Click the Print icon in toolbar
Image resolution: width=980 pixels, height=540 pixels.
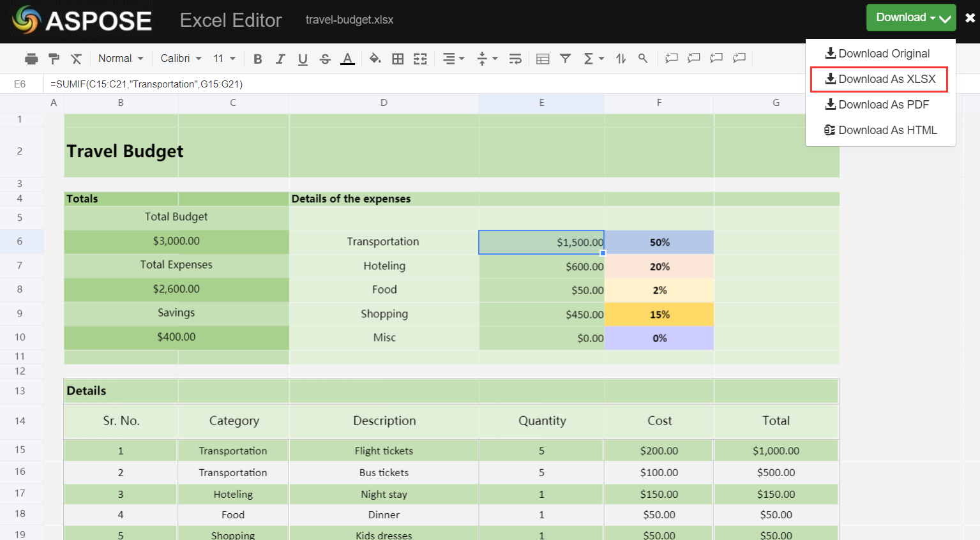[x=31, y=59]
